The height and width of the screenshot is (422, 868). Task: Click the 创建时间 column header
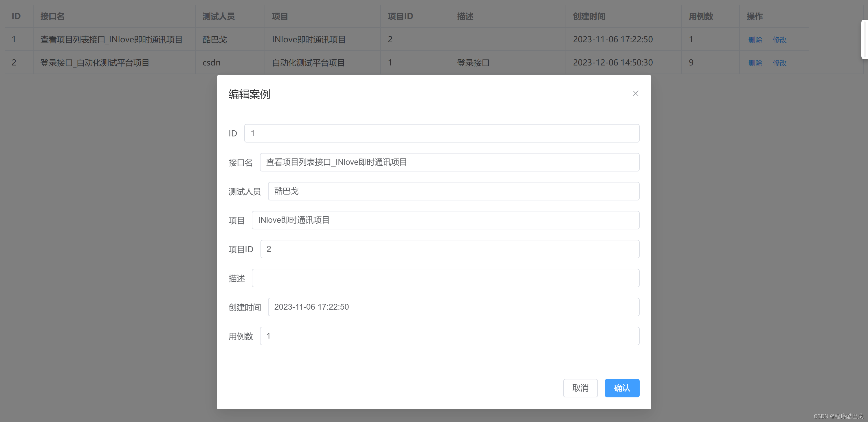[x=589, y=16]
